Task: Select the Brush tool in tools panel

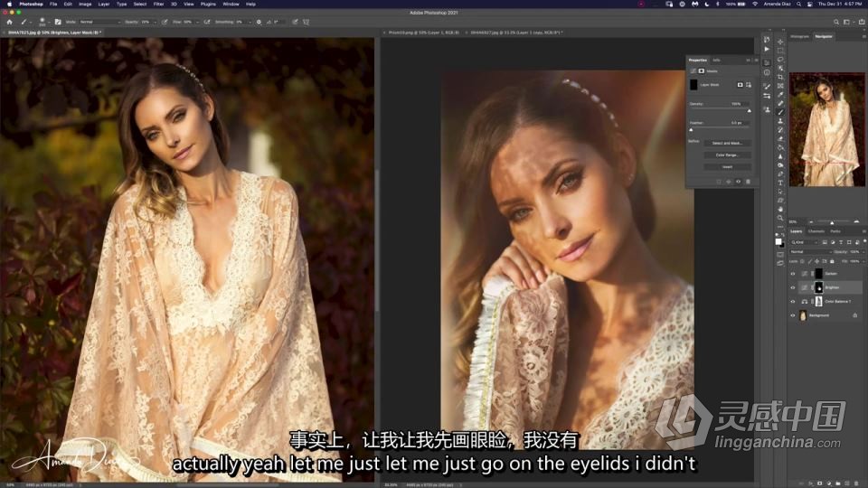Action: (780, 112)
